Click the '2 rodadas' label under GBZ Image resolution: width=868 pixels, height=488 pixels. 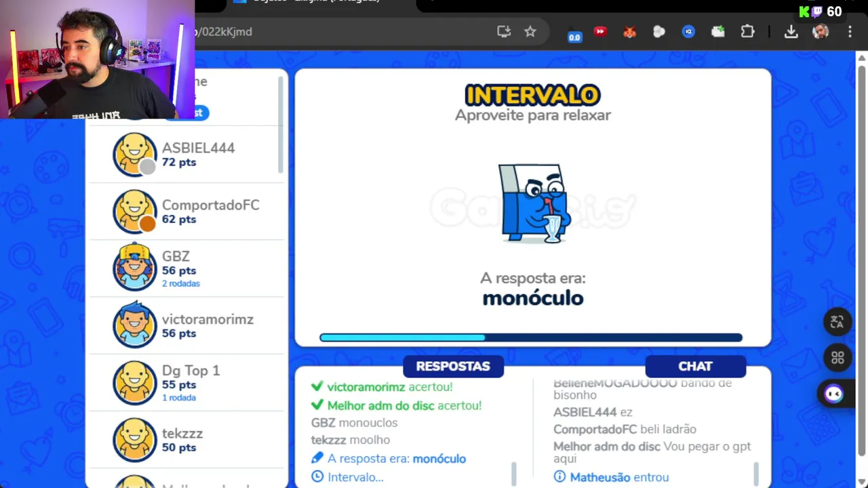[x=180, y=283]
